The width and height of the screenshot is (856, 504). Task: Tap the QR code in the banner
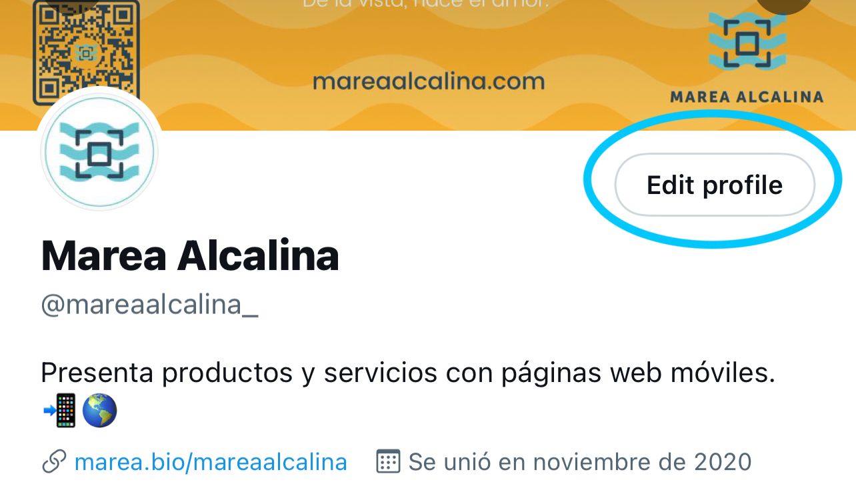coord(86,53)
